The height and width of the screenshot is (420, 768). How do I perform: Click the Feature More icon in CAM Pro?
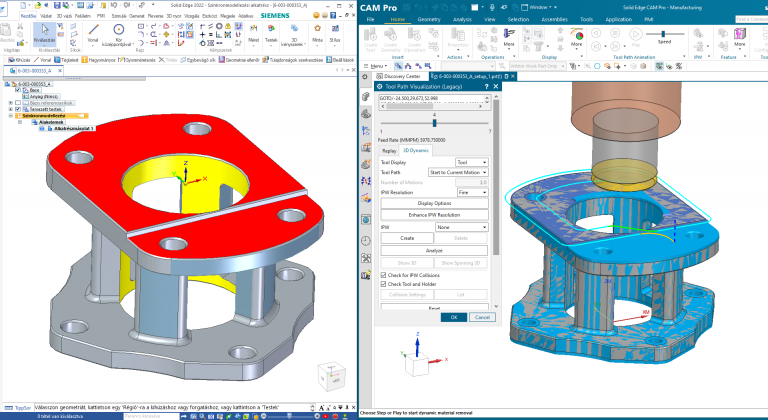point(740,37)
